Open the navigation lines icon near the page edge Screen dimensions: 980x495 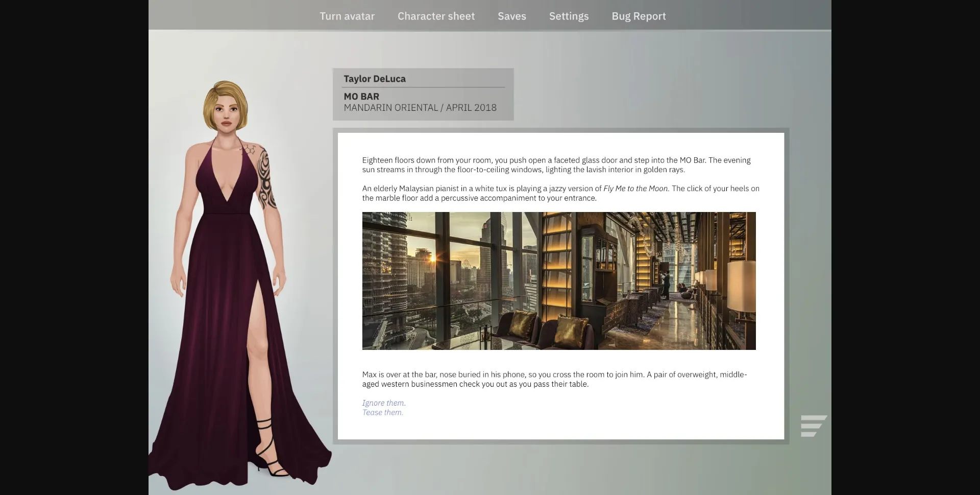click(x=813, y=426)
